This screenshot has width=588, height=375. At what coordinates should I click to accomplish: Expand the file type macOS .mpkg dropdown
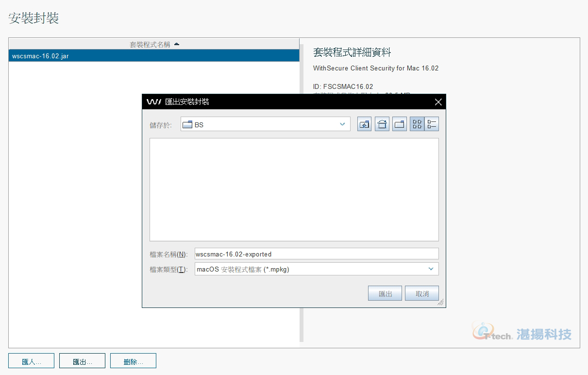point(317,269)
